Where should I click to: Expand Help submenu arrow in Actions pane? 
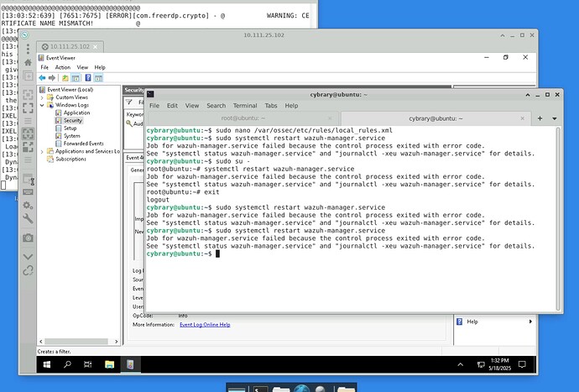point(530,321)
